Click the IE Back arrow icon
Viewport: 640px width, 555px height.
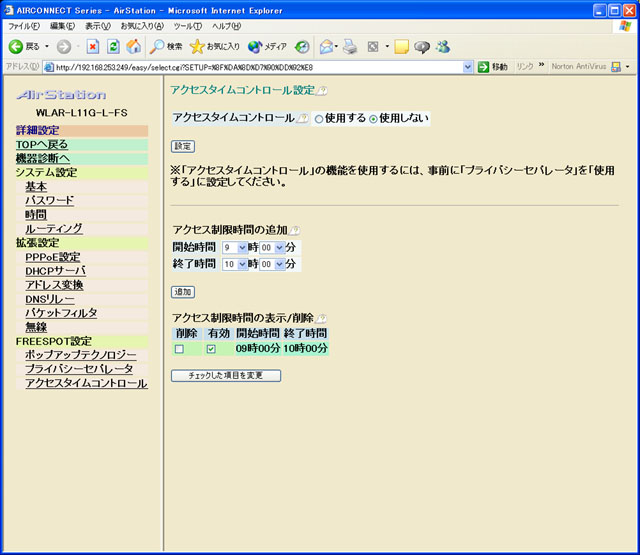(16, 47)
